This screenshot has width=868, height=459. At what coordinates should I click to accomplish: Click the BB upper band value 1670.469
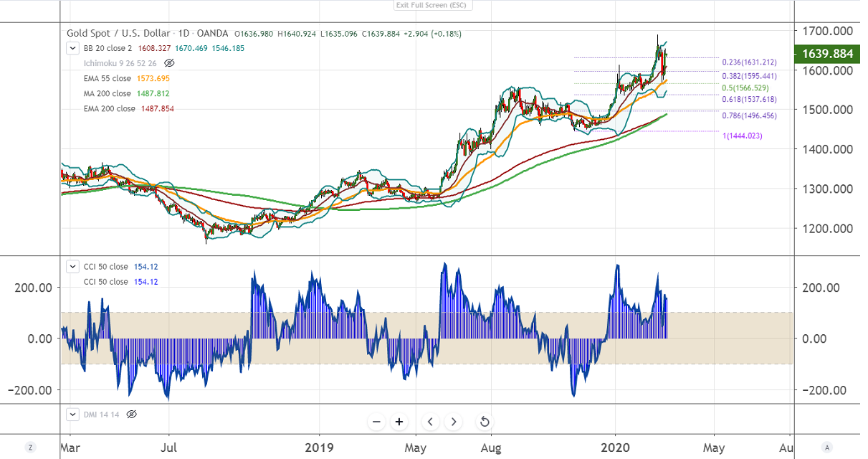(191, 48)
